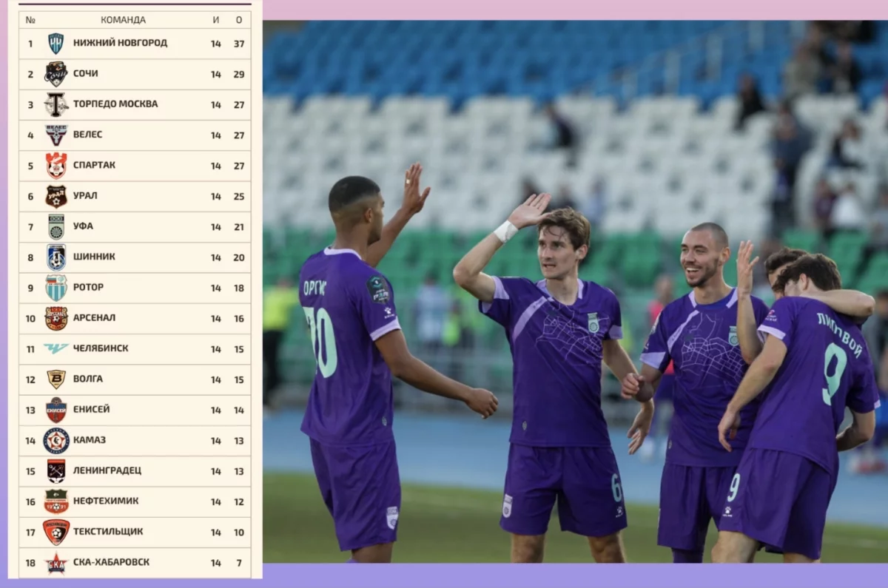Select the УРАЛ team name
This screenshot has width=888, height=588.
point(85,195)
